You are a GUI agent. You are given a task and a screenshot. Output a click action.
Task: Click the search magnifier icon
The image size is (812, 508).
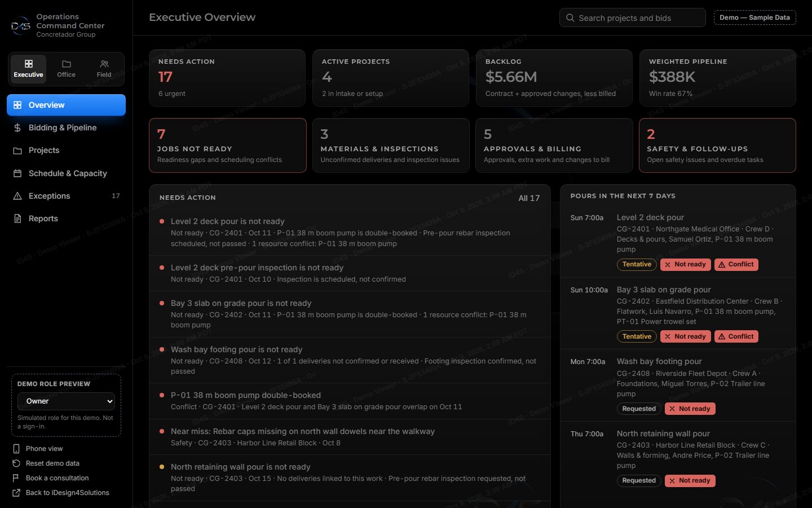pyautogui.click(x=570, y=17)
